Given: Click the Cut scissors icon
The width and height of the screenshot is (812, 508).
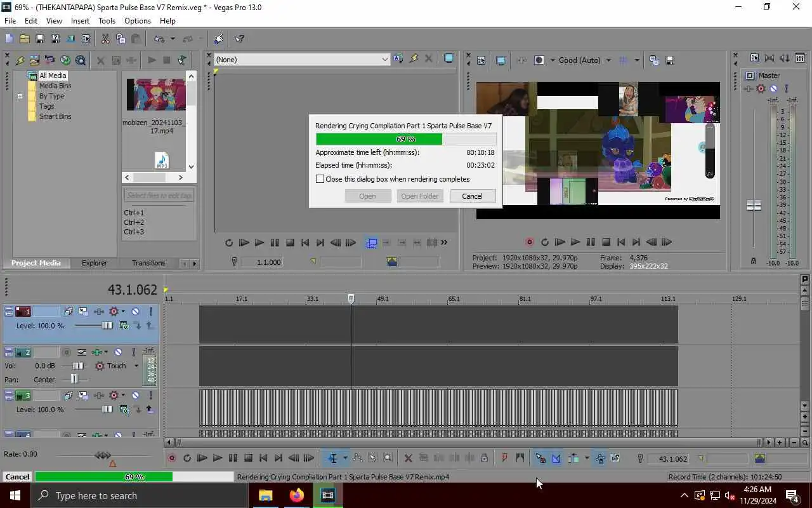Looking at the screenshot, I should [x=105, y=39].
